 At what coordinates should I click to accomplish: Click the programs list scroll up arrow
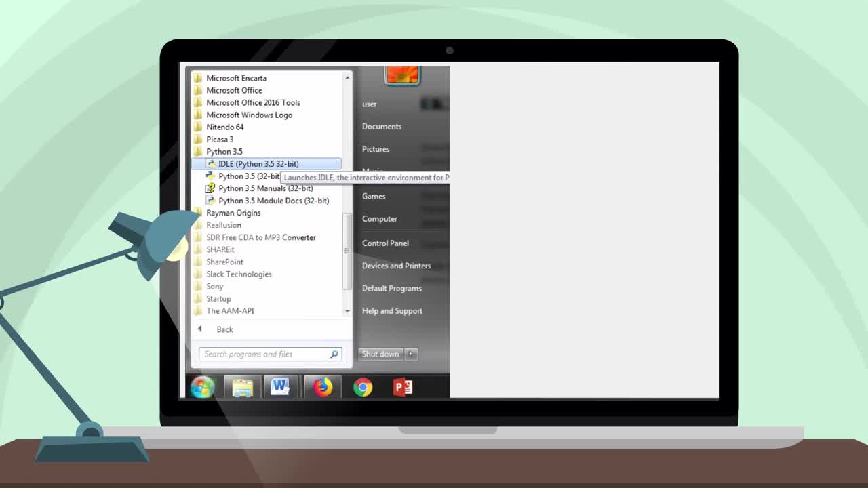click(x=347, y=77)
